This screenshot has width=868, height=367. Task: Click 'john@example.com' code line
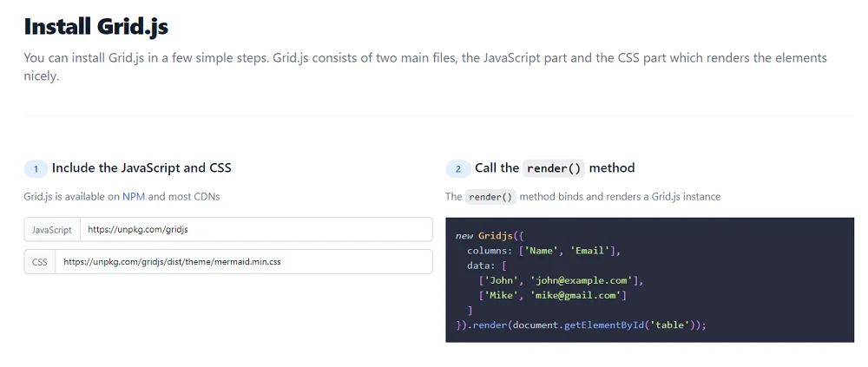(562, 280)
